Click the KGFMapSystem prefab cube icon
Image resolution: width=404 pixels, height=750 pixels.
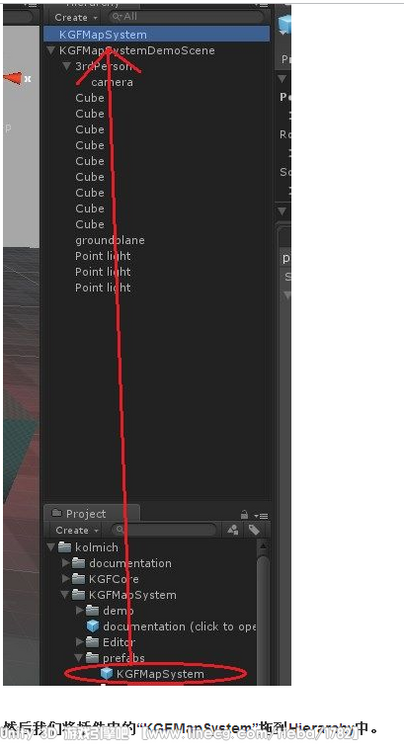click(x=106, y=673)
